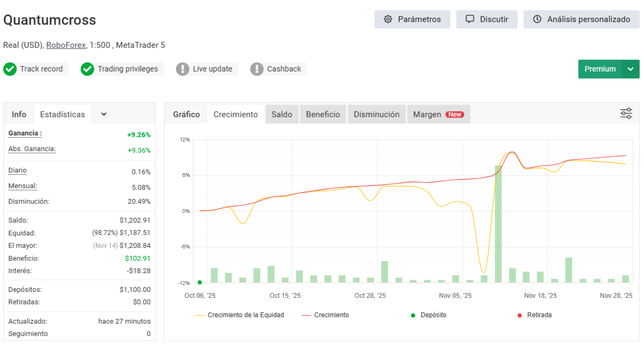Expand the Premium button dropdown arrow

coord(631,69)
